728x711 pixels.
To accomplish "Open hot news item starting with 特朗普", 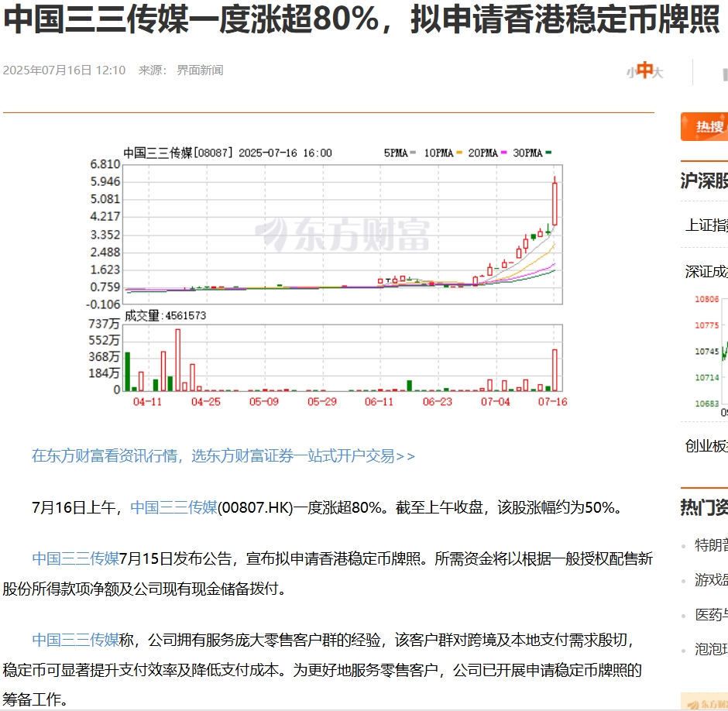I will [x=711, y=544].
